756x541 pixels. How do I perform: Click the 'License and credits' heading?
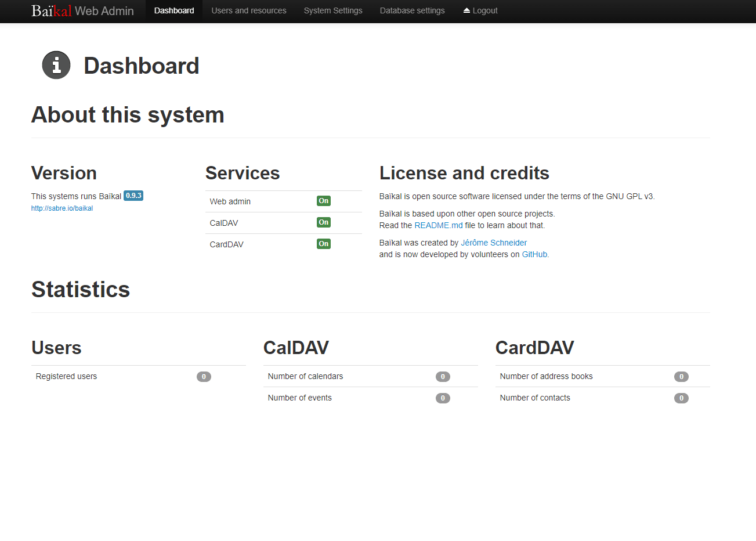click(x=464, y=173)
